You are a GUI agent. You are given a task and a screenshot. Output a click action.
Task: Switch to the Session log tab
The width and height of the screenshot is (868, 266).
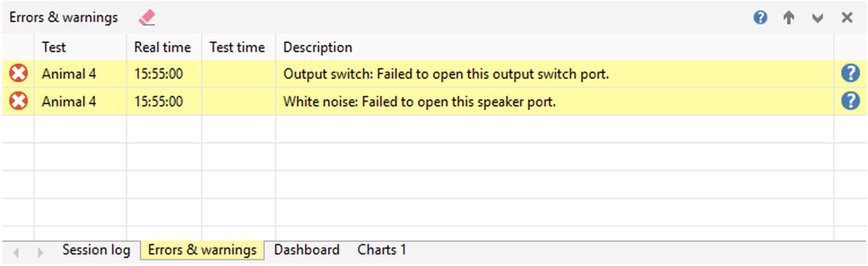click(96, 250)
